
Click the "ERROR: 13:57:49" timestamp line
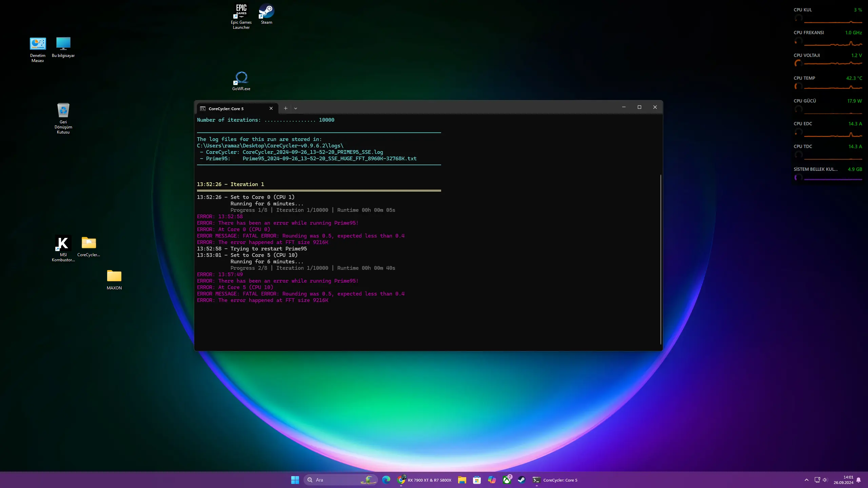pyautogui.click(x=220, y=274)
